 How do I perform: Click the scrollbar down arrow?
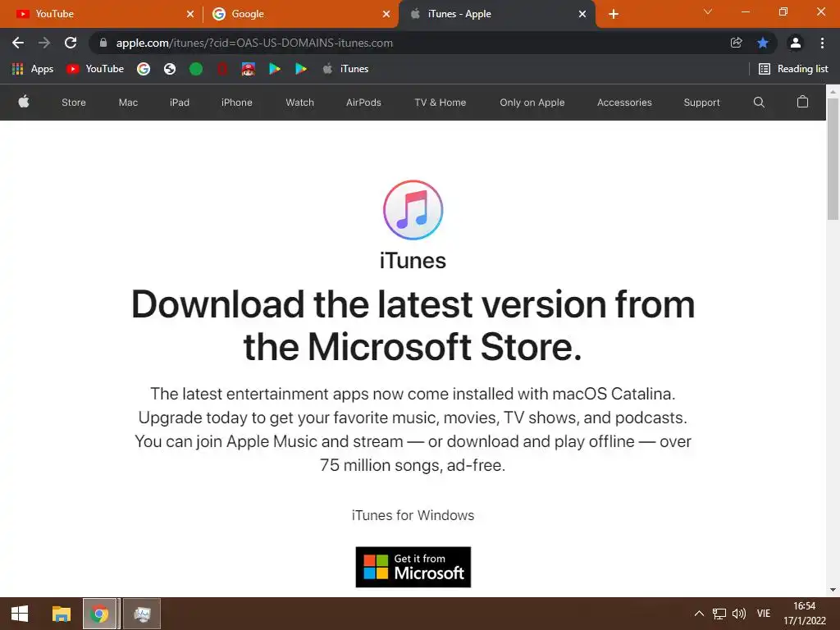tap(833, 590)
